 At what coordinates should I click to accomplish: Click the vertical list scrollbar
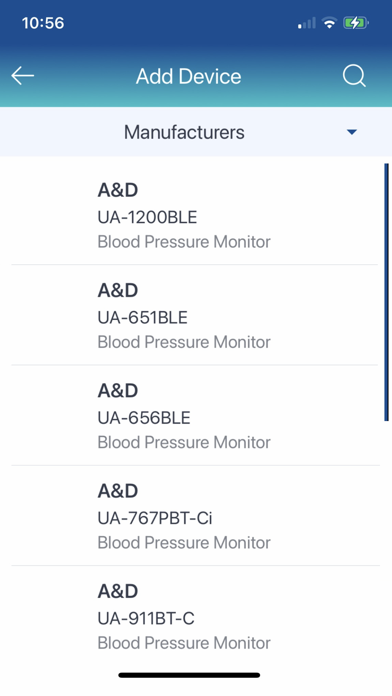[x=386, y=292]
